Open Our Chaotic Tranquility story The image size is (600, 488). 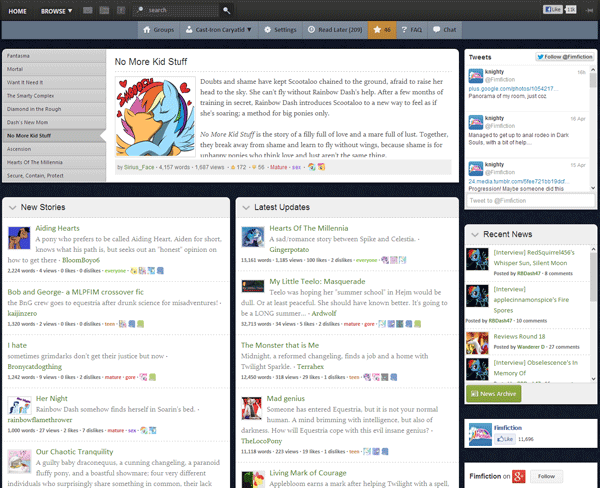(x=74, y=452)
